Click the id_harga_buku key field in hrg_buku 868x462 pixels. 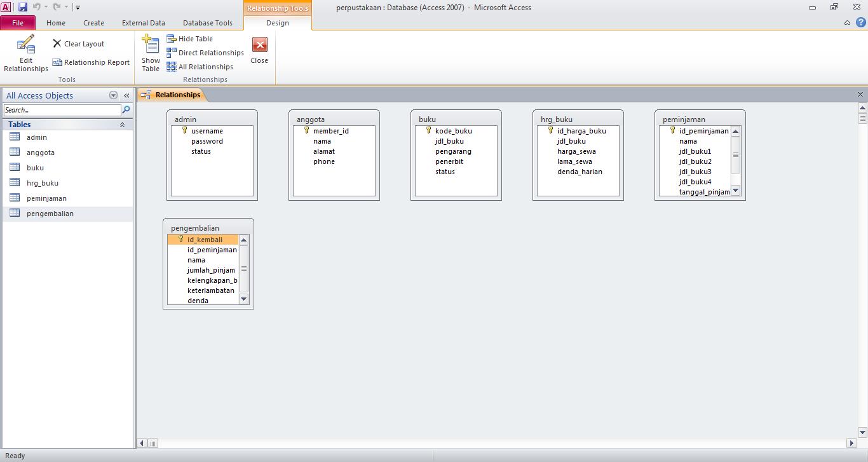pos(578,131)
